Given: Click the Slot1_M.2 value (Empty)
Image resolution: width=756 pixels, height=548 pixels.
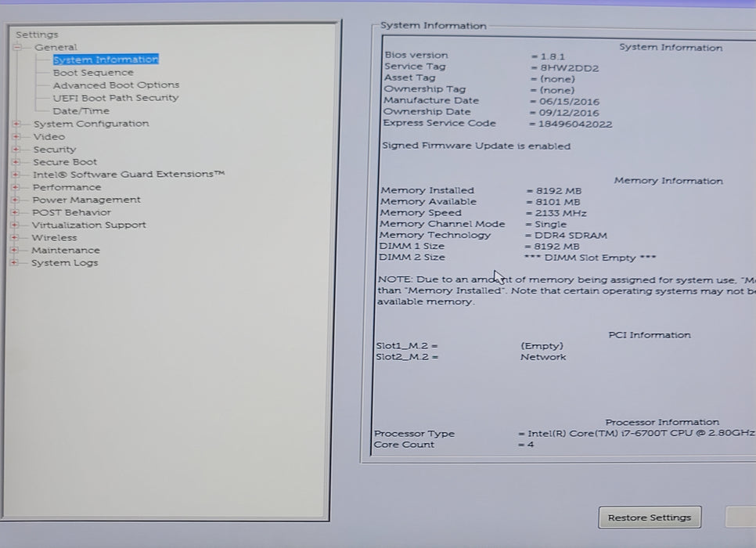Looking at the screenshot, I should tap(542, 346).
